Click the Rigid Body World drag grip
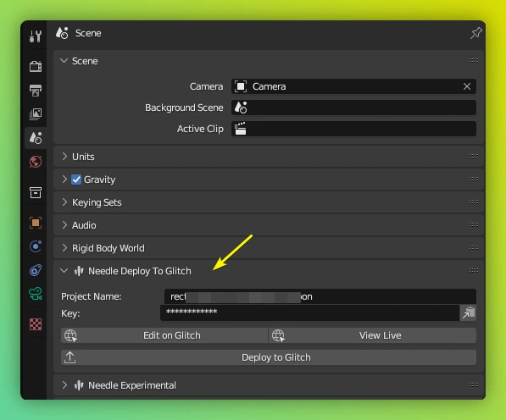This screenshot has height=420, width=506. point(474,247)
